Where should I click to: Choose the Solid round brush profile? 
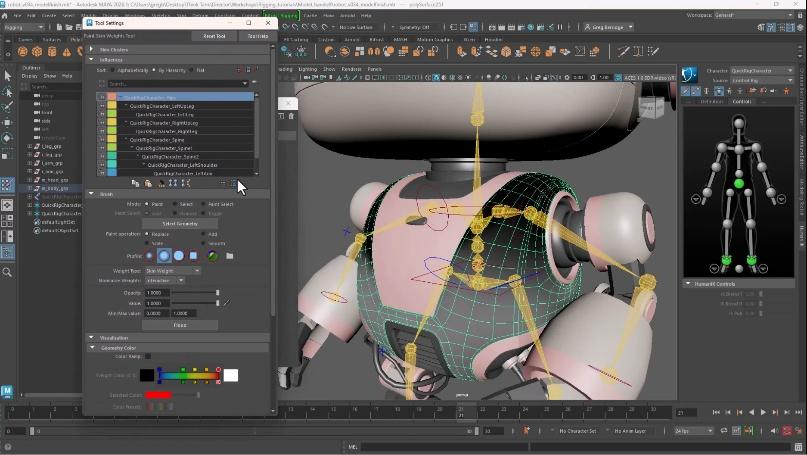(179, 255)
